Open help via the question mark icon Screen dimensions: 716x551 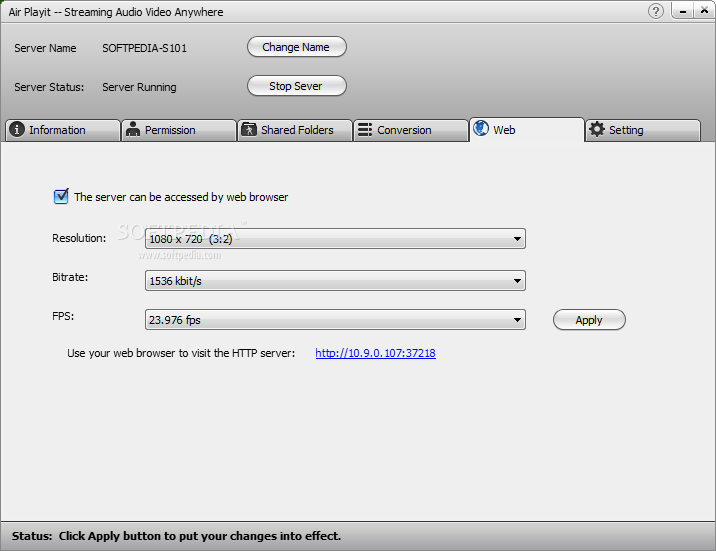pos(656,11)
